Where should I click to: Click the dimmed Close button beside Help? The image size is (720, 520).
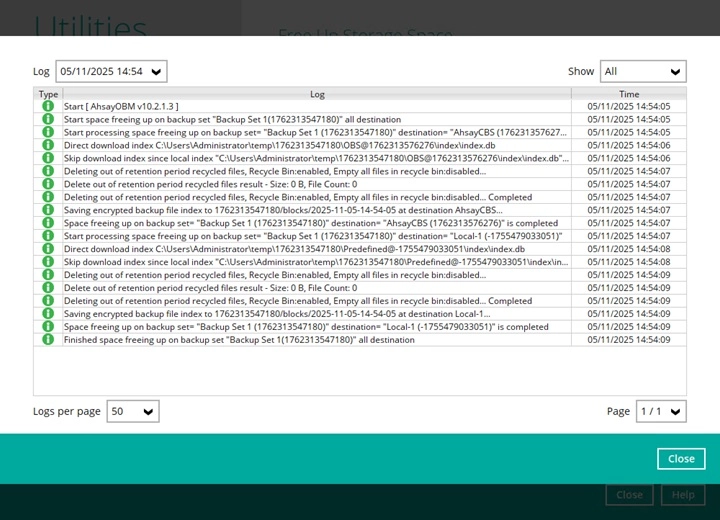pos(629,495)
